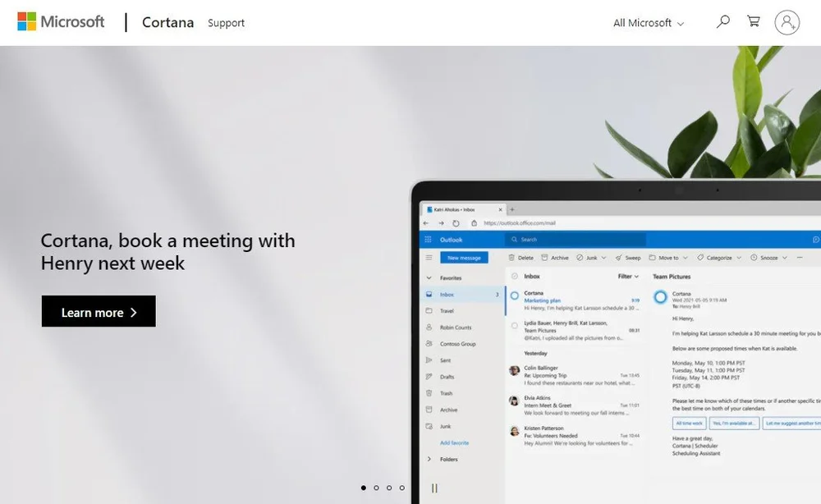
Task: Open the Sent folder icon in Outlook
Action: point(429,360)
